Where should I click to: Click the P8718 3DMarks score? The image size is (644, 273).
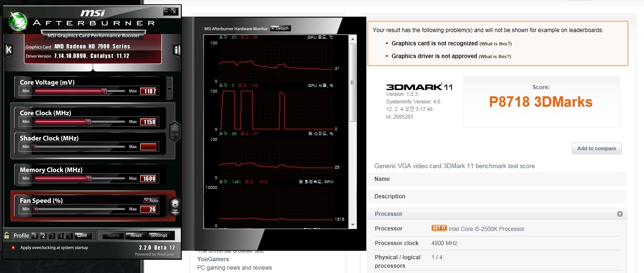[541, 102]
